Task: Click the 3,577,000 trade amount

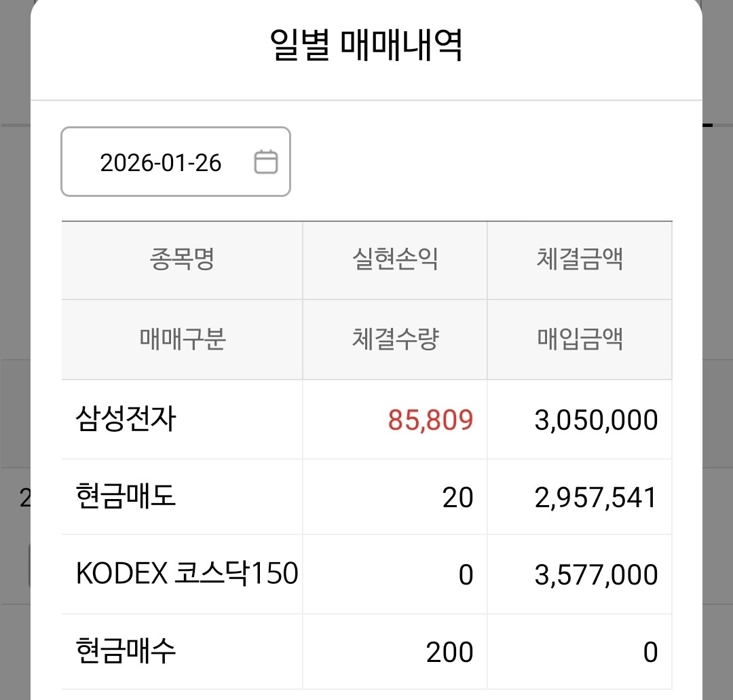Action: pyautogui.click(x=596, y=575)
